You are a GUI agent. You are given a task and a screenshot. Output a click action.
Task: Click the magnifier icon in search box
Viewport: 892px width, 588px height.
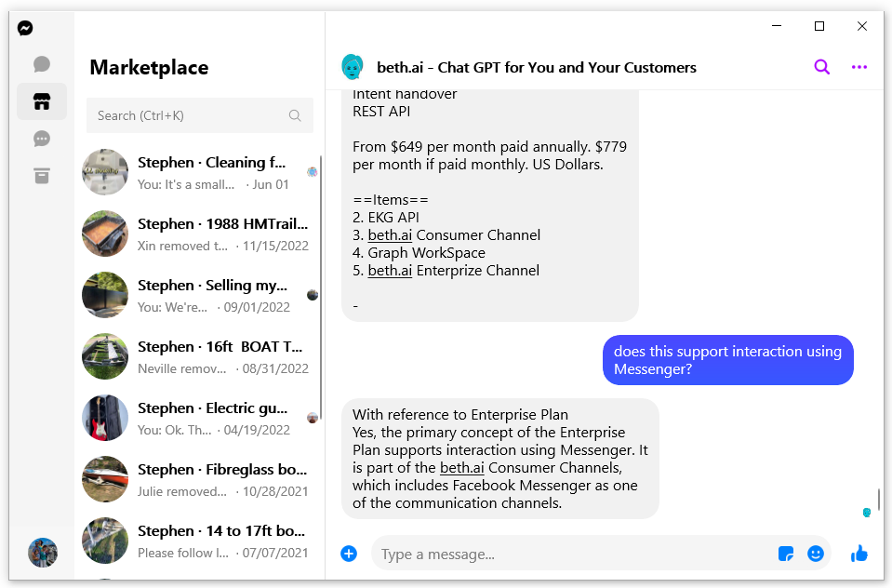pos(295,115)
